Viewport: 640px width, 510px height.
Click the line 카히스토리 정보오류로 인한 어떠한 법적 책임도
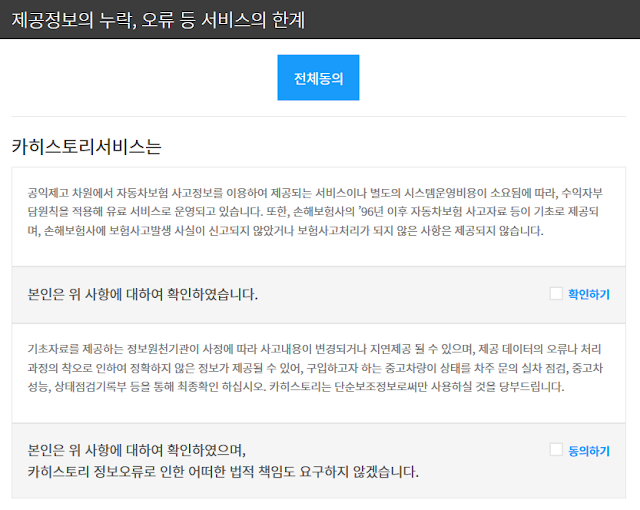point(223,472)
